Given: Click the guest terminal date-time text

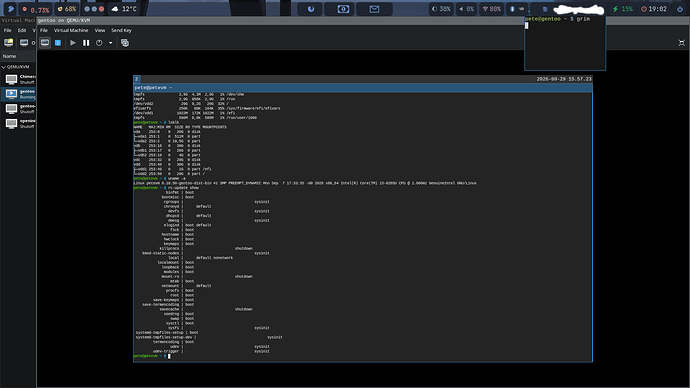Looking at the screenshot, I should click(564, 79).
